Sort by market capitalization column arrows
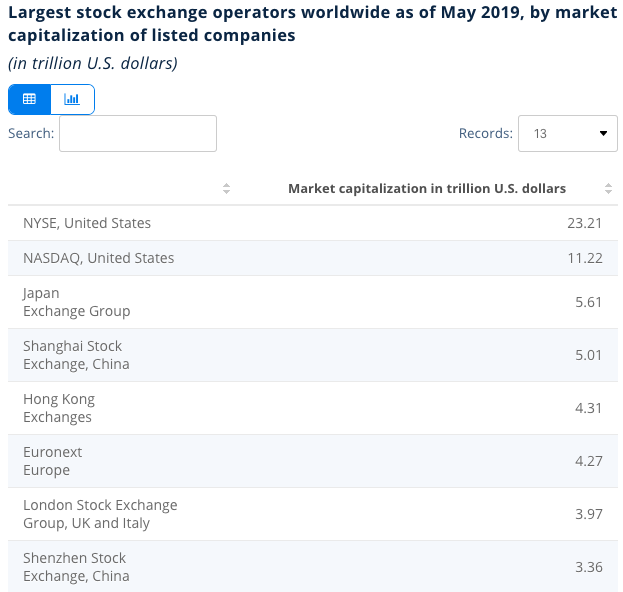 (x=608, y=188)
